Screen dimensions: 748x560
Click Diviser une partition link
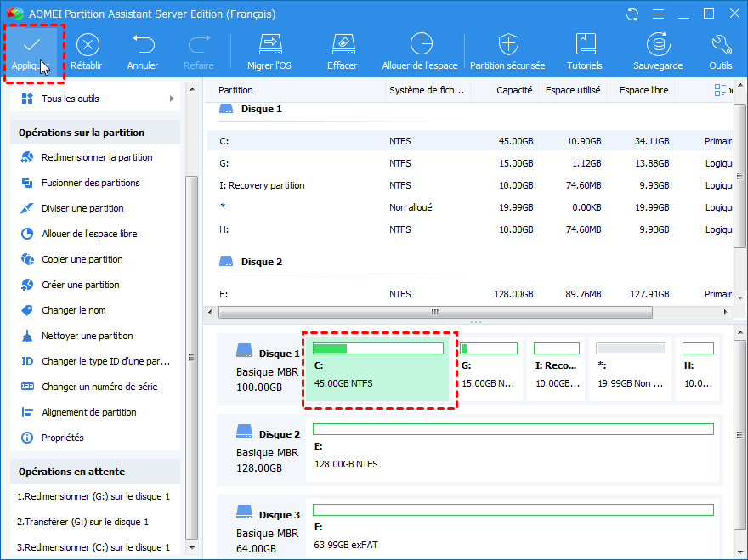(x=82, y=208)
